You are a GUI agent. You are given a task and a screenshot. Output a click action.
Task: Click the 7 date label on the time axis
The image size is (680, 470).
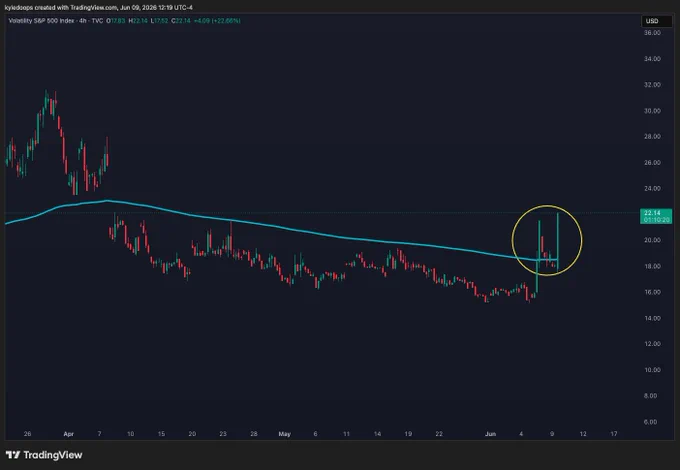[x=99, y=434]
